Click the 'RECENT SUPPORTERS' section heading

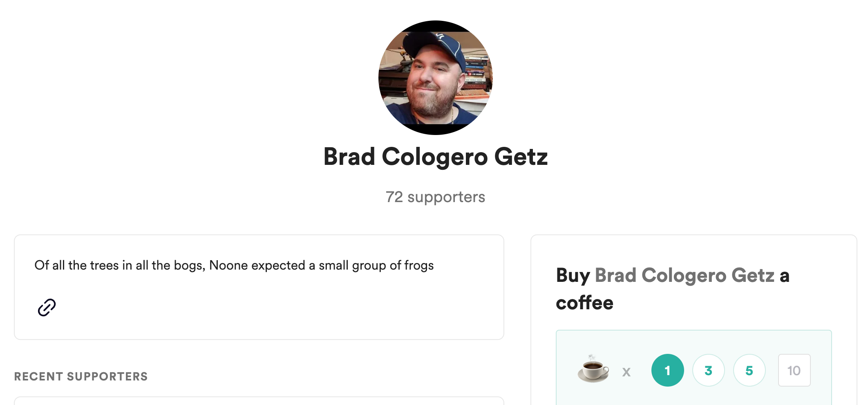click(81, 376)
